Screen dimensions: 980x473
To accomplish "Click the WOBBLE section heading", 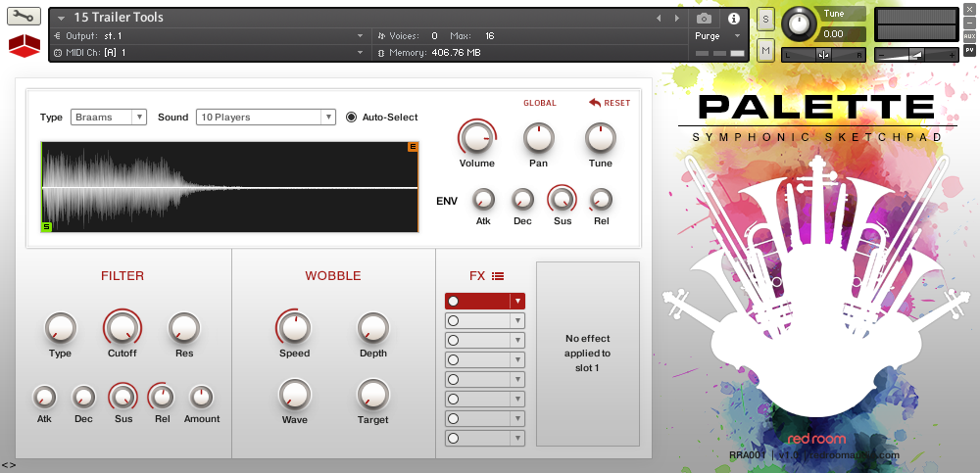I will (x=333, y=275).
